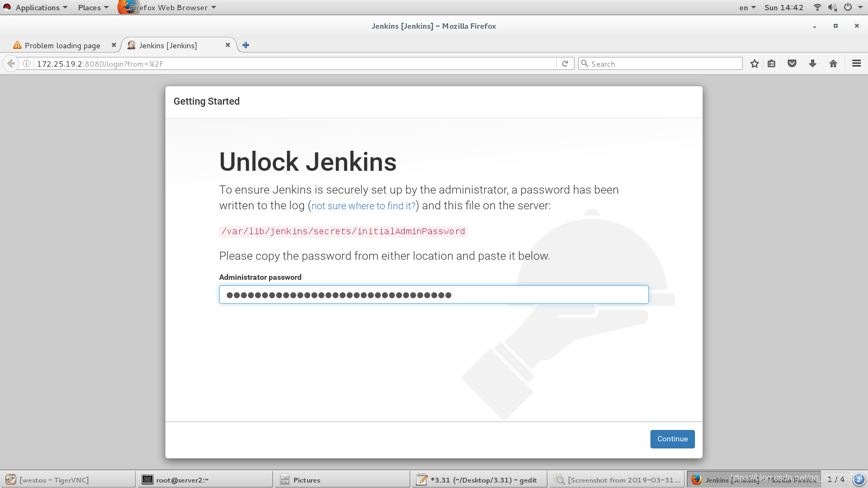The height and width of the screenshot is (488, 868).
Task: Open the Firefox hamburger menu
Action: click(857, 63)
